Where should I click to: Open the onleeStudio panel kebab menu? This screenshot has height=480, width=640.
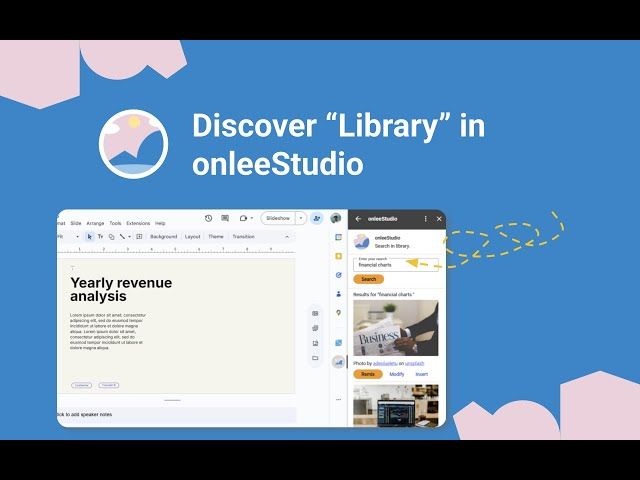click(425, 219)
